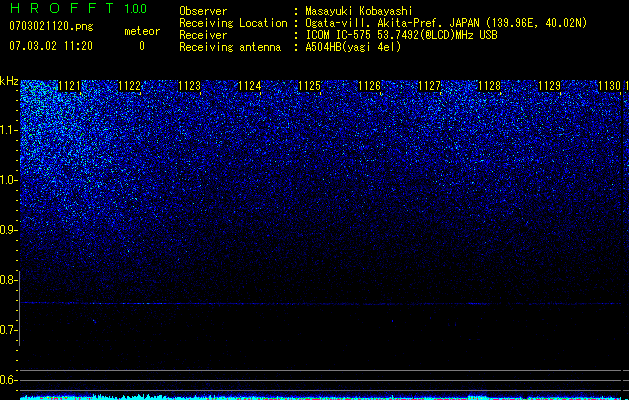This screenshot has width=629, height=400.
Task: Click the 1.0 frequency axis label
Action: pyautogui.click(x=8, y=180)
